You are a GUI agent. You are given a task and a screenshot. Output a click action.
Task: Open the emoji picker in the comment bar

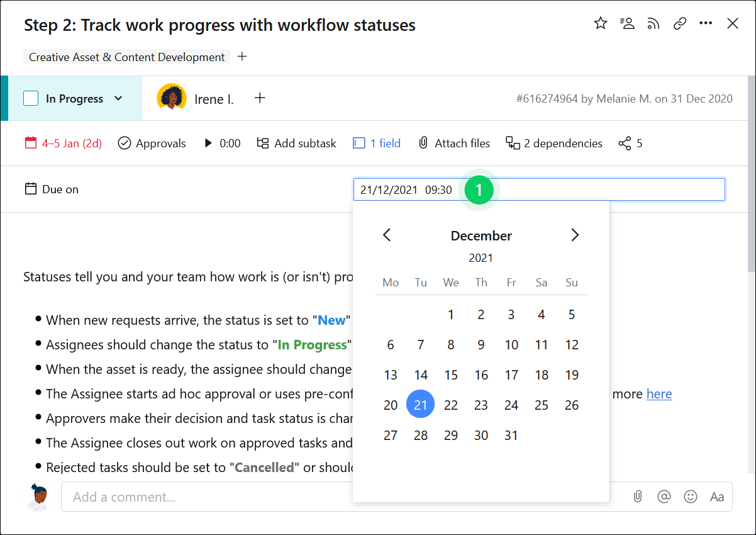(x=690, y=497)
